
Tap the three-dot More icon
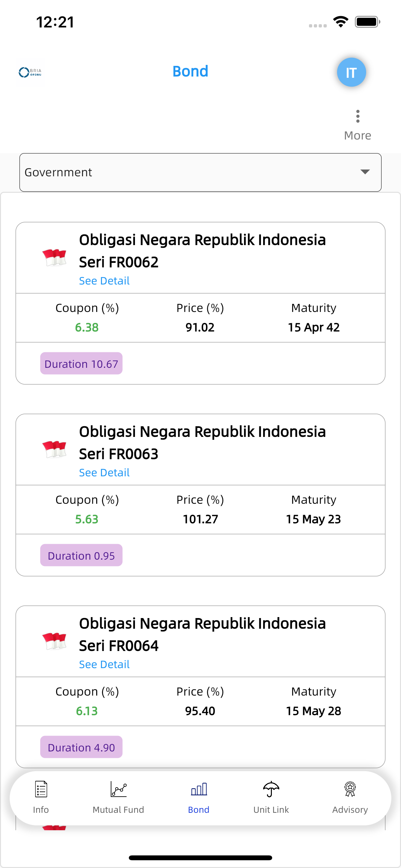[x=357, y=116]
